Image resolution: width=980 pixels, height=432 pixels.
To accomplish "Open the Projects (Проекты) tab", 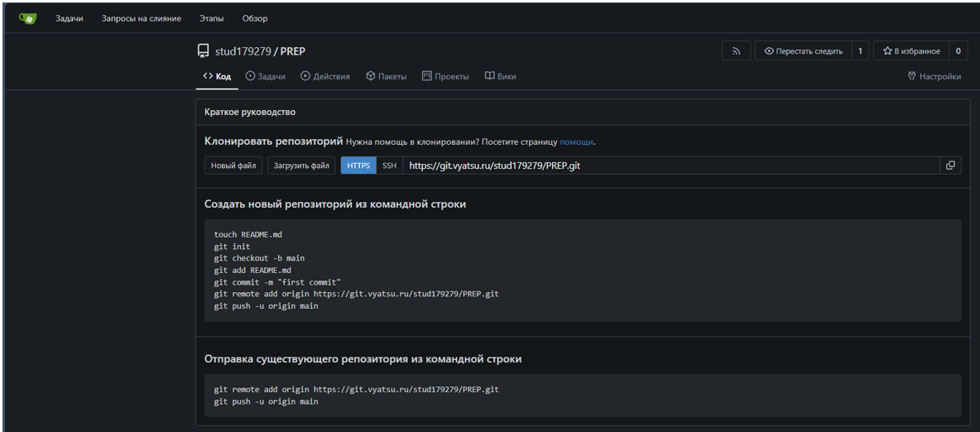I will click(x=445, y=76).
